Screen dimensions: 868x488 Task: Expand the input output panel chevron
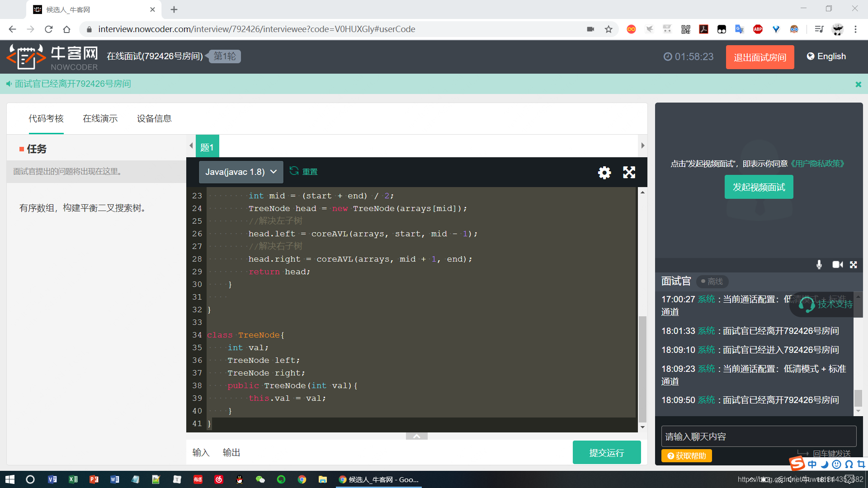click(x=416, y=436)
